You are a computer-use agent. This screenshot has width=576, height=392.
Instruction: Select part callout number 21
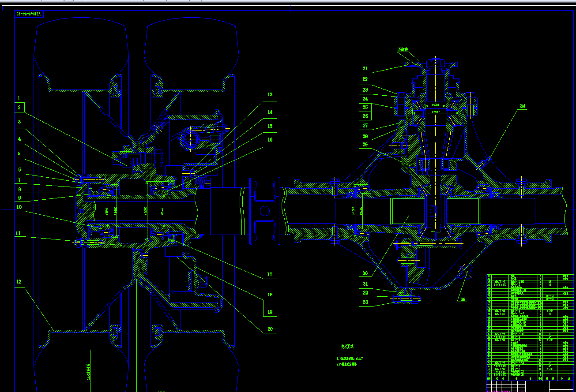coord(365,68)
